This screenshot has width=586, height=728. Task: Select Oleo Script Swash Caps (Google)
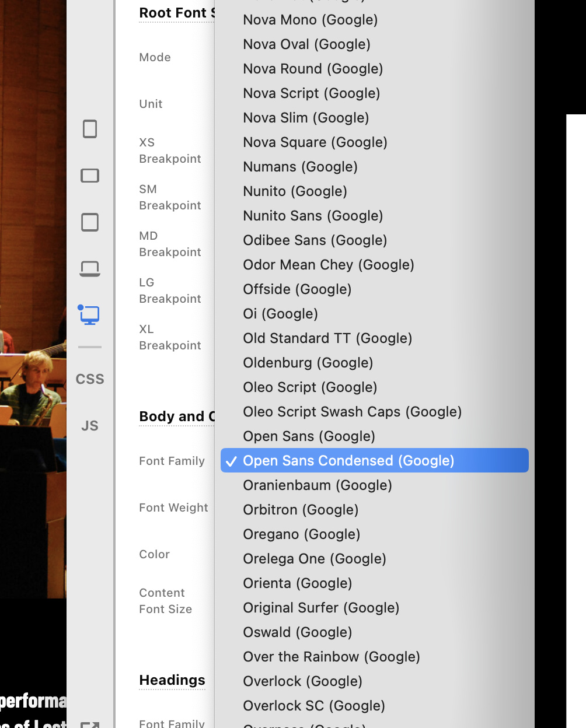pos(352,412)
